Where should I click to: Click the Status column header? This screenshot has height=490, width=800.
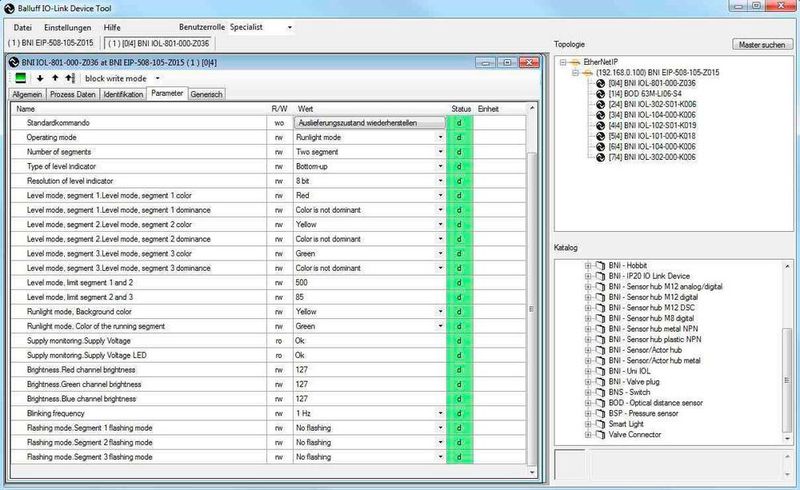[461, 109]
